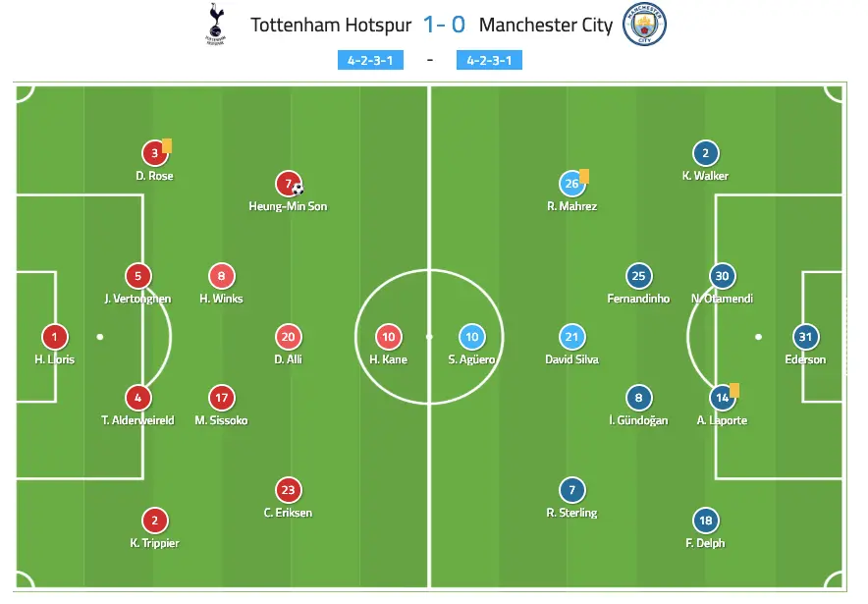Select H. Kane's red number 10 marker

387,337
